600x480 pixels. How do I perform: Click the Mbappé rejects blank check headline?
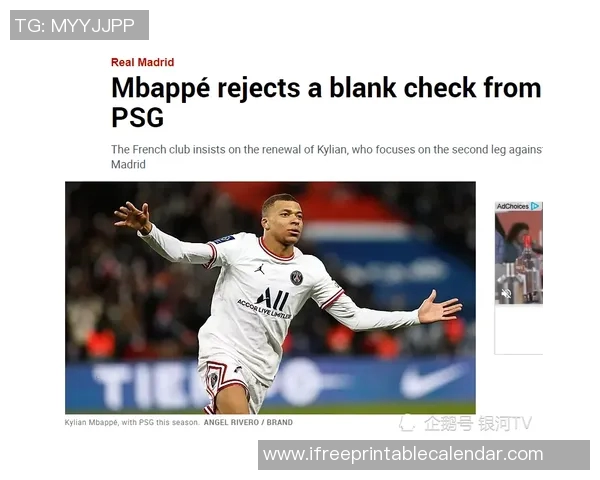[326, 102]
